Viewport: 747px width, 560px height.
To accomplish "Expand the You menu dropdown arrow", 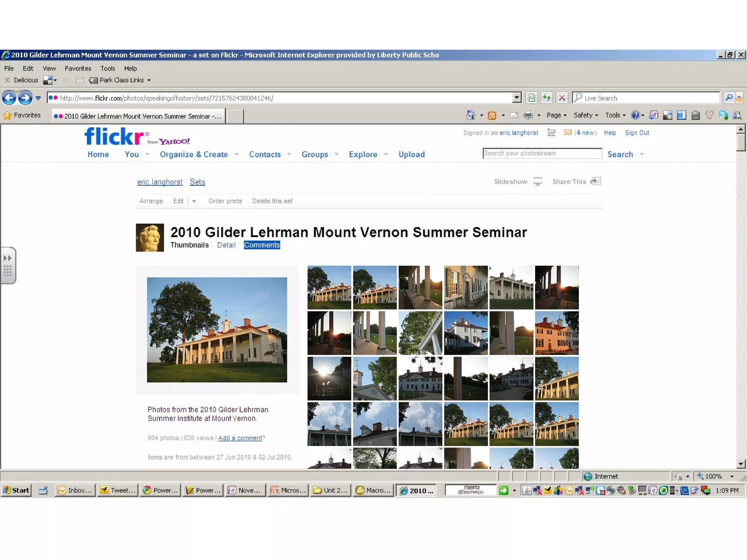I will tap(147, 154).
